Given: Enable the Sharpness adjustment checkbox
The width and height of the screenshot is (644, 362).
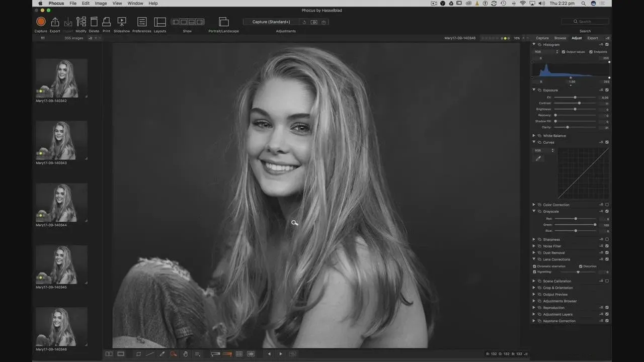Looking at the screenshot, I should 607,239.
